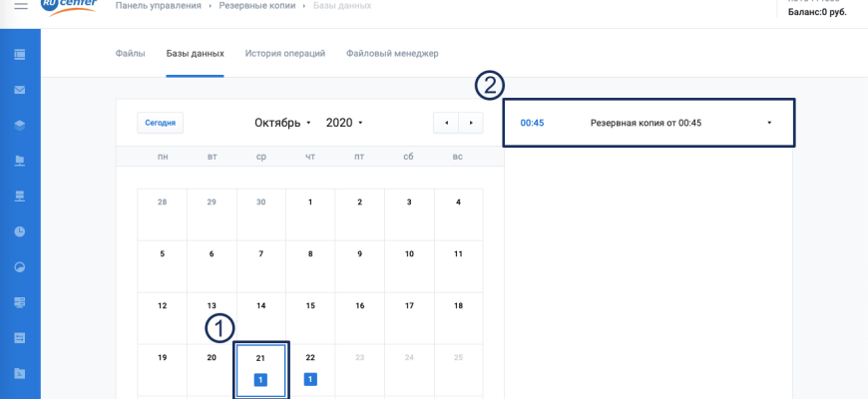Open the Файловый менеджер tab
This screenshot has width=868, height=399.
392,53
